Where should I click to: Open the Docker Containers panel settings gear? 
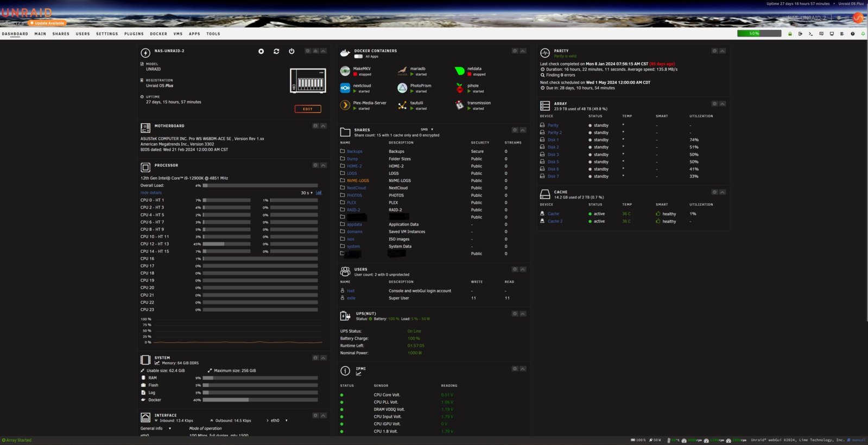515,51
